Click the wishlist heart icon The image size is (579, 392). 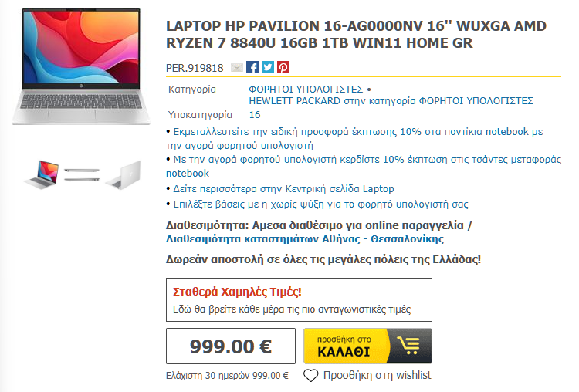(311, 375)
